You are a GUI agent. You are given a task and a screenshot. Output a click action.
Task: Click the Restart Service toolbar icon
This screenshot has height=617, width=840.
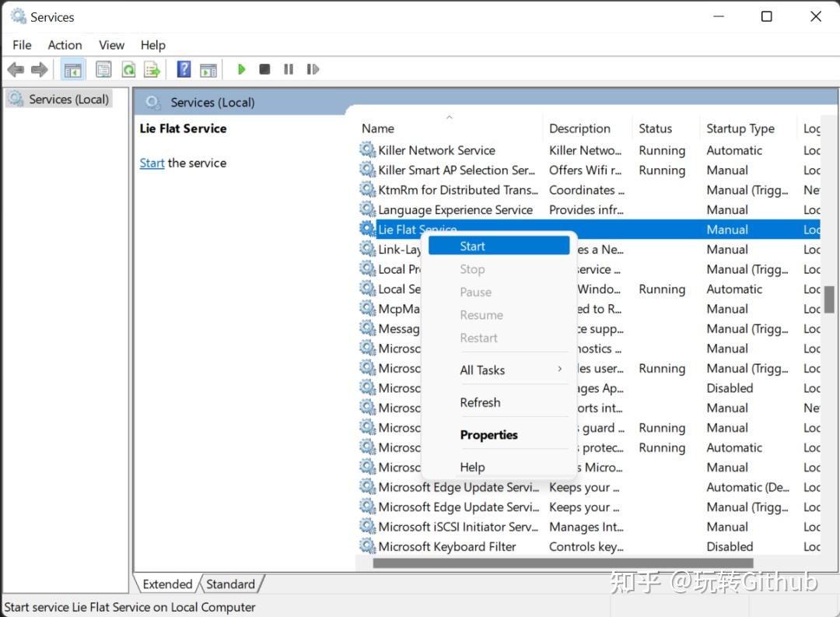click(313, 69)
